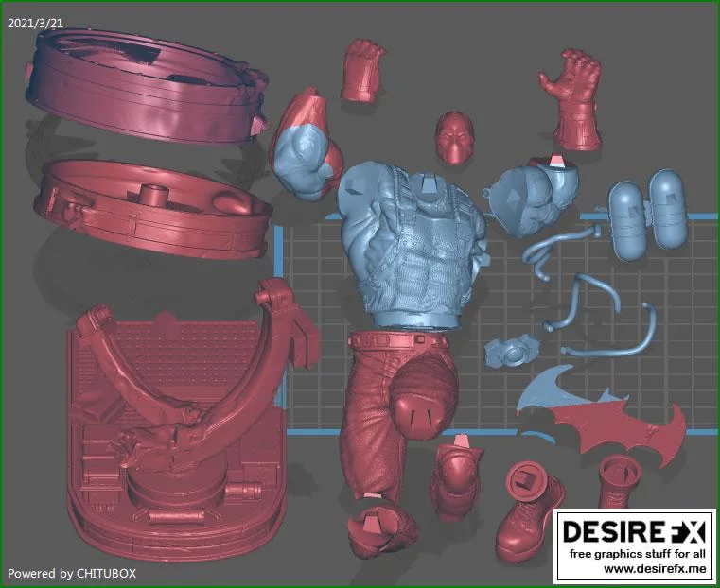Select the tall laced red boot

click(x=530, y=510)
